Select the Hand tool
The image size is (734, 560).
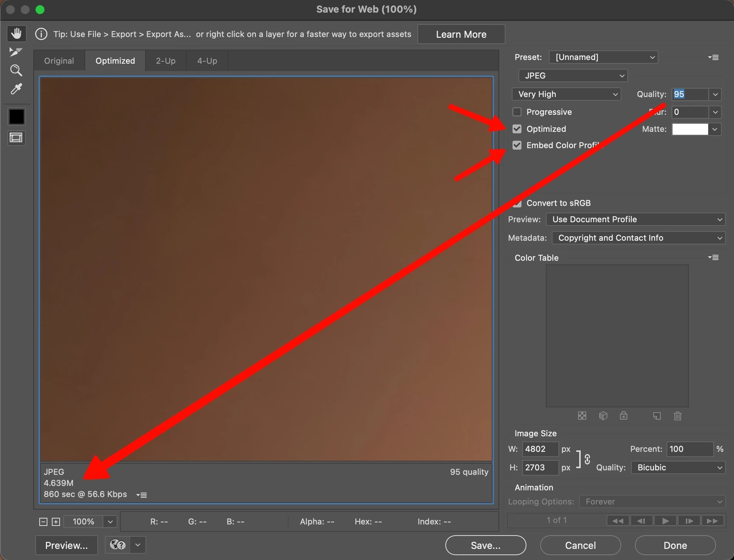pyautogui.click(x=16, y=34)
